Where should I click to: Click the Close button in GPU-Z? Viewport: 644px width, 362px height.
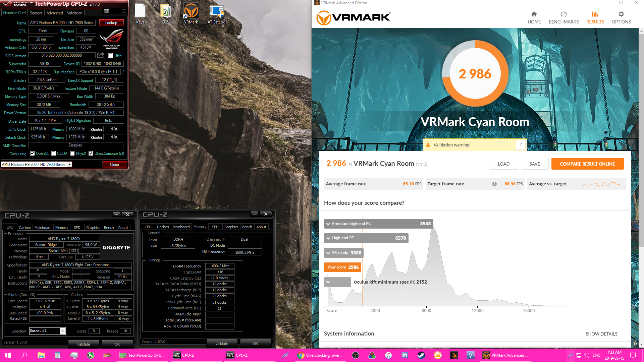(114, 165)
